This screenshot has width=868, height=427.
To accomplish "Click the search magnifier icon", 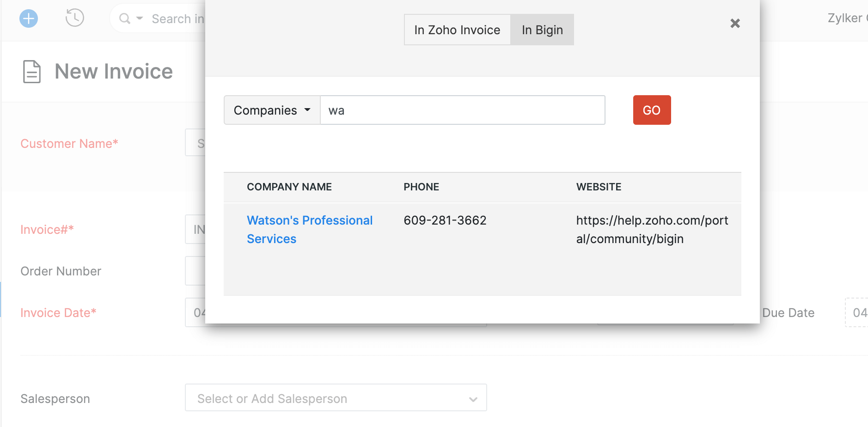I will click(124, 18).
